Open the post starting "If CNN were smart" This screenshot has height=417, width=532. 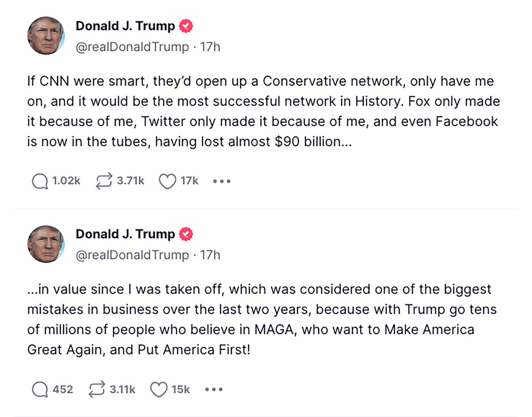click(x=263, y=111)
